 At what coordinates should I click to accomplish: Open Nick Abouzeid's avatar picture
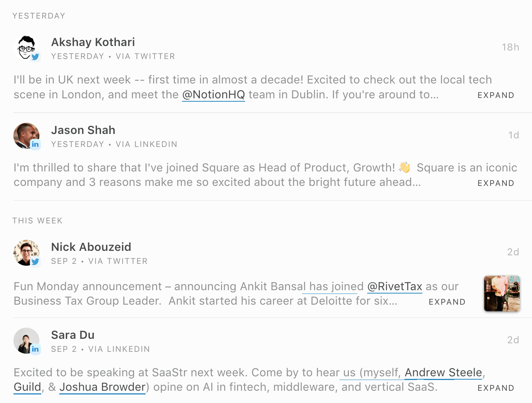tap(25, 252)
